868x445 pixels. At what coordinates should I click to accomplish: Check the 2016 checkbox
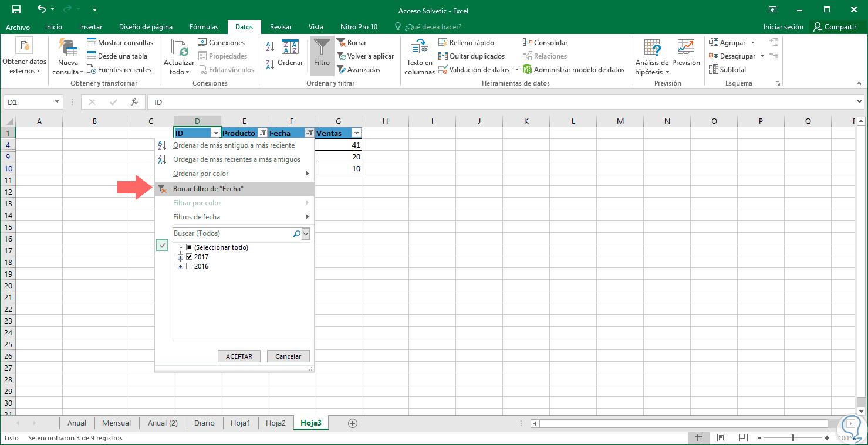tap(189, 266)
